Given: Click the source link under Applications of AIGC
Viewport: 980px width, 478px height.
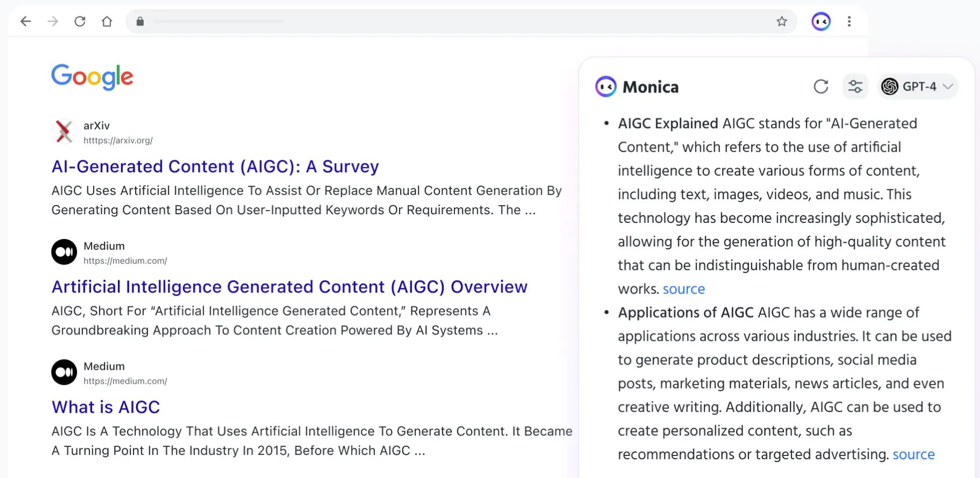Looking at the screenshot, I should point(913,454).
